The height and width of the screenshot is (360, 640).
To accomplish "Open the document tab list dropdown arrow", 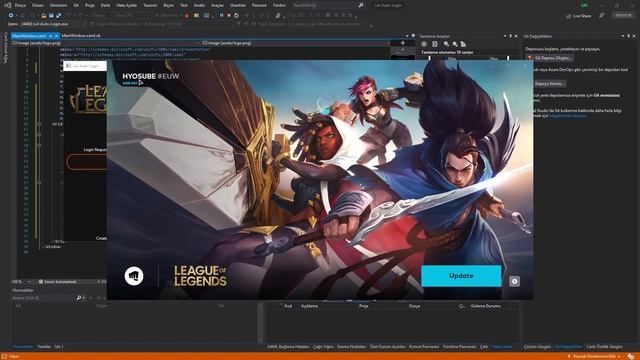I will tap(407, 36).
